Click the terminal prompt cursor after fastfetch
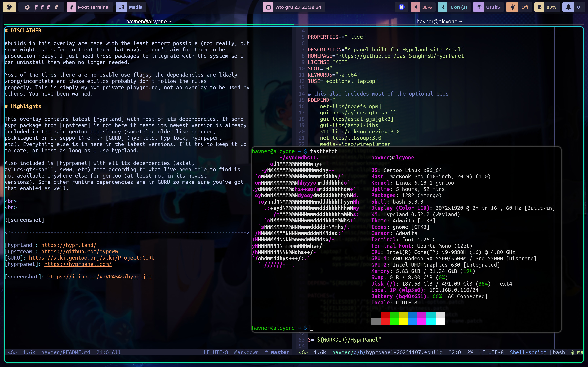Image resolution: width=588 pixels, height=367 pixels. point(311,328)
